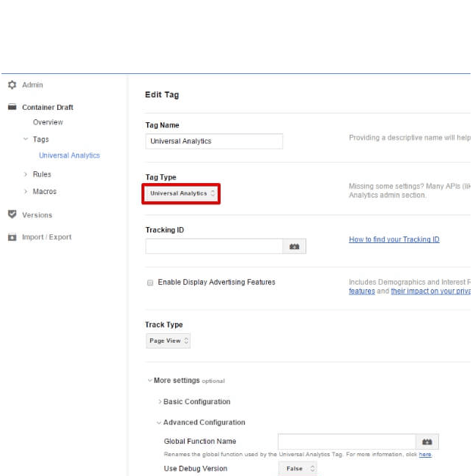
Task: Click the Container Draft folder icon
Action: click(x=12, y=107)
